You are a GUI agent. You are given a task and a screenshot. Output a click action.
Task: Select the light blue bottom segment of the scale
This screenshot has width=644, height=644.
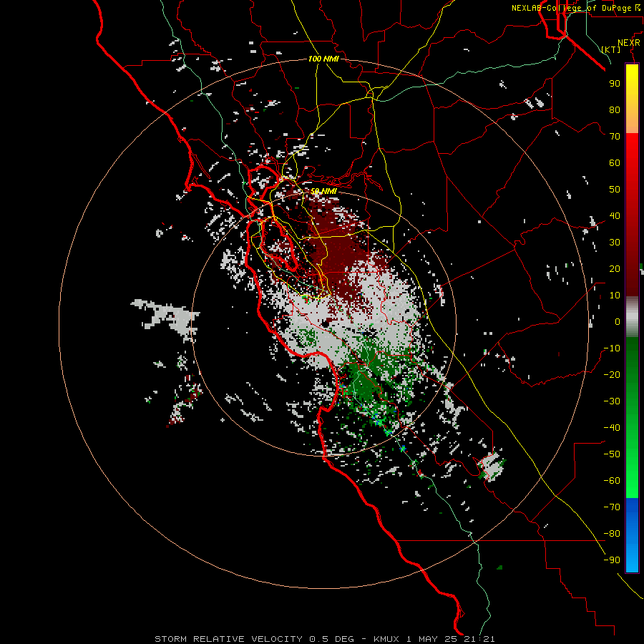click(x=632, y=555)
